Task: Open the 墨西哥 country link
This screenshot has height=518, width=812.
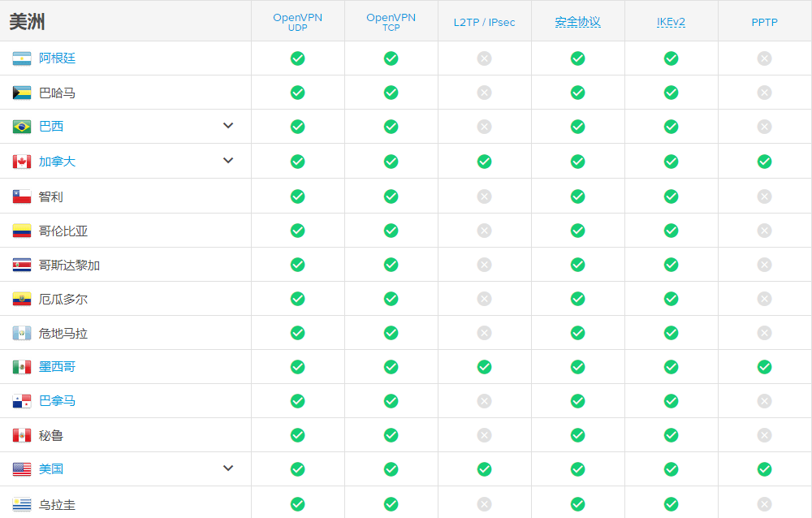Action: pyautogui.click(x=57, y=367)
